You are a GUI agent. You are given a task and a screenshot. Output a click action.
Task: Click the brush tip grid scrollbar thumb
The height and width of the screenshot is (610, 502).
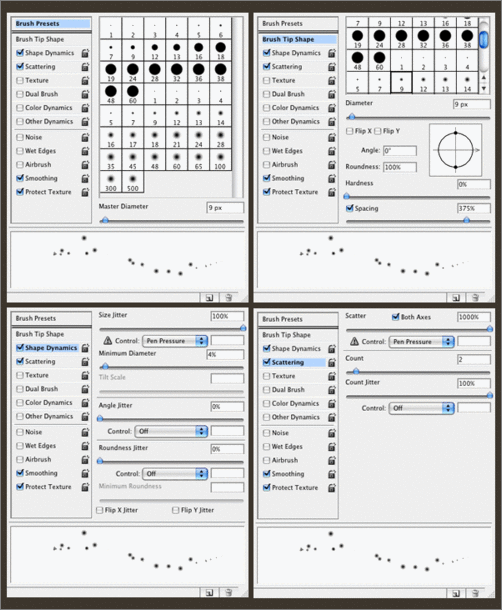pyautogui.click(x=484, y=40)
